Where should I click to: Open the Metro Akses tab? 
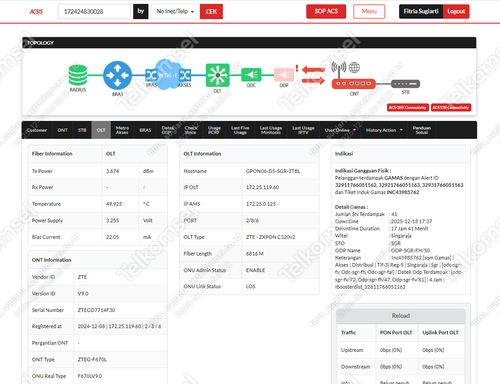pos(122,130)
